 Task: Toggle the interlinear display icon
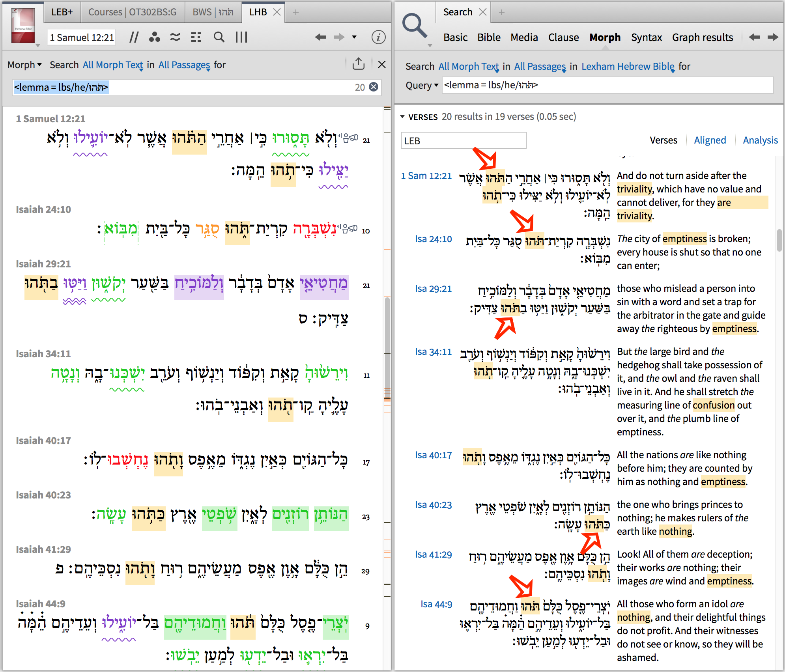coord(196,37)
